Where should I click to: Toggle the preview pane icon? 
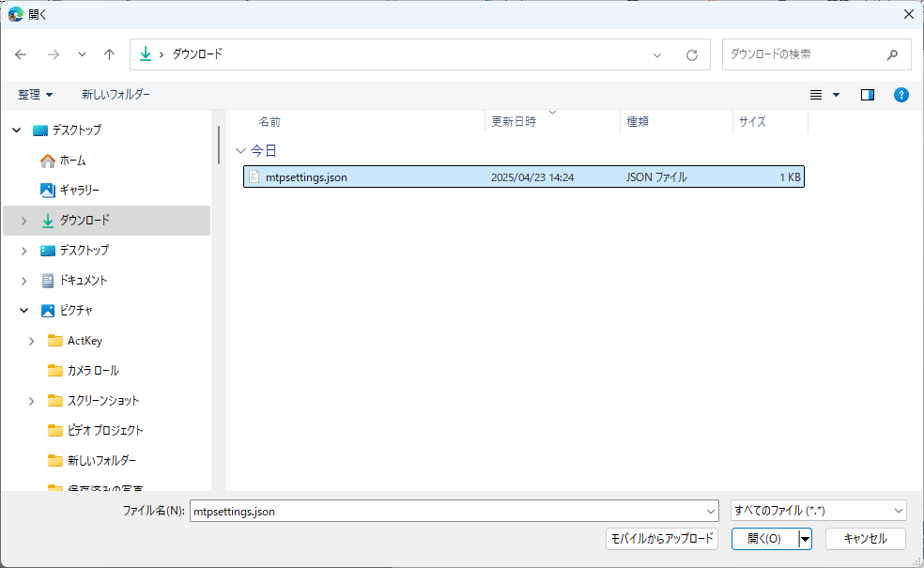click(867, 95)
